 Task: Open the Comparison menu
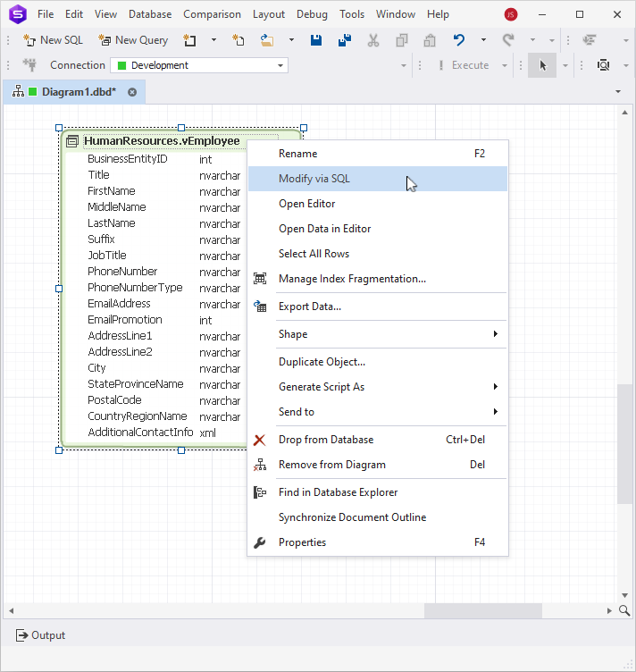[212, 14]
